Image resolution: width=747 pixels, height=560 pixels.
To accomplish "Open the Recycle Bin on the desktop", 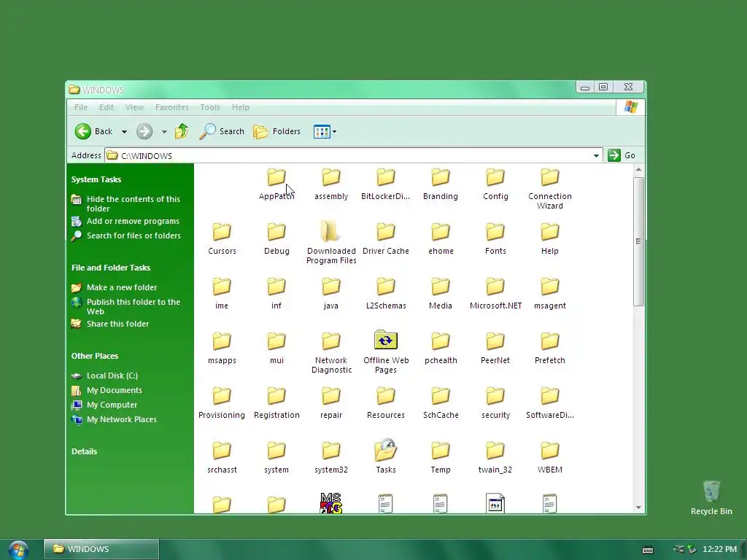I will click(x=711, y=497).
